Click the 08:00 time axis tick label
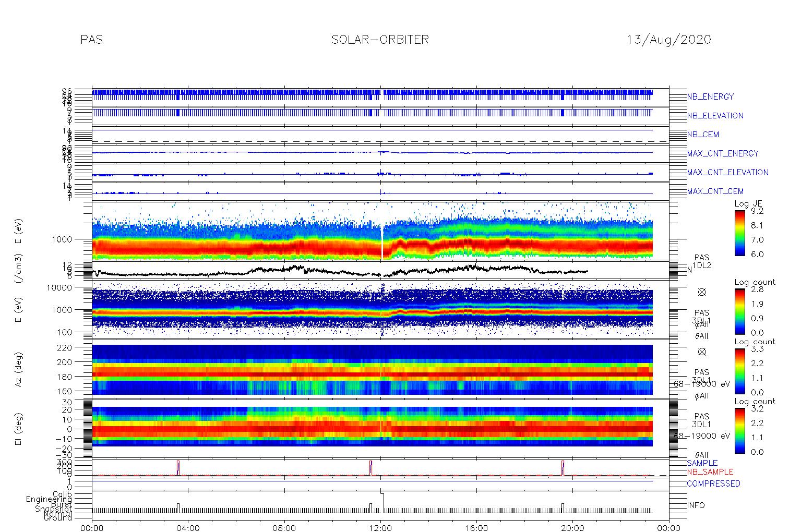This screenshot has height=532, width=789. pyautogui.click(x=284, y=527)
